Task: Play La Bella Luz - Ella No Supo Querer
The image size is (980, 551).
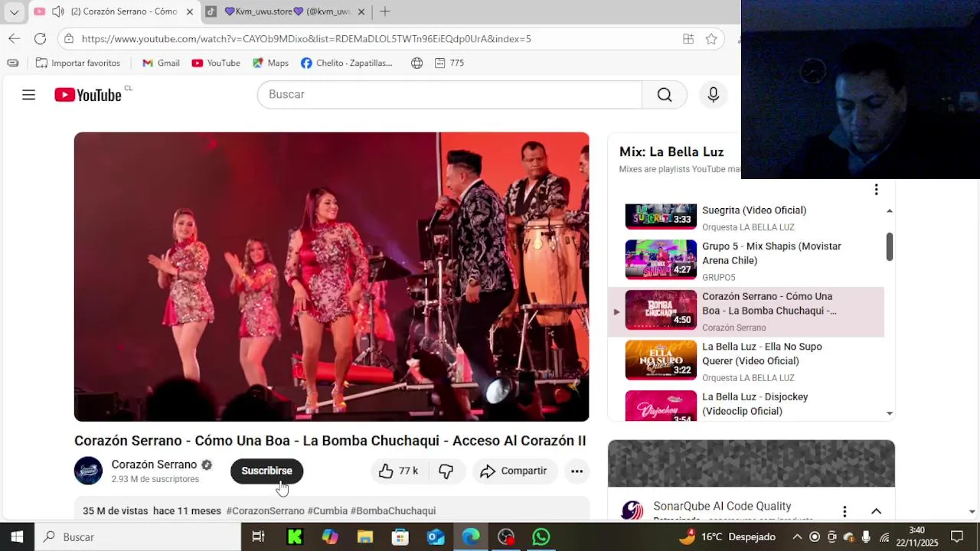Action: [x=746, y=362]
